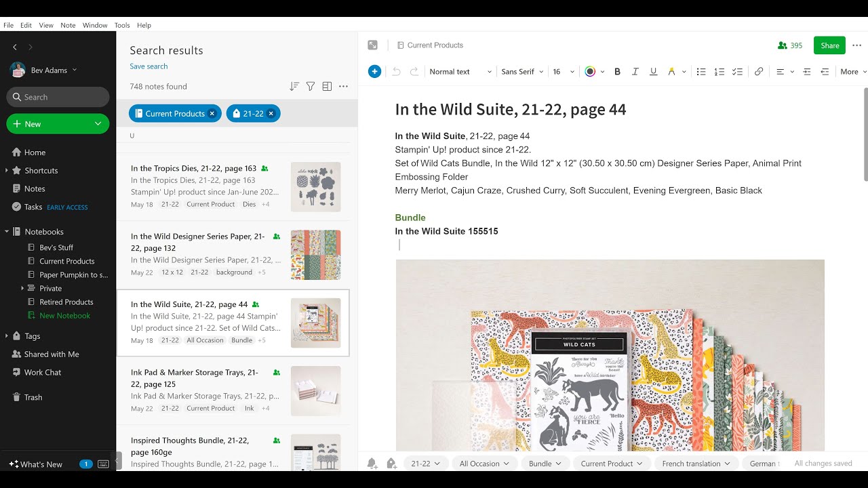
Task: Go back with the left arrow
Action: click(x=15, y=47)
